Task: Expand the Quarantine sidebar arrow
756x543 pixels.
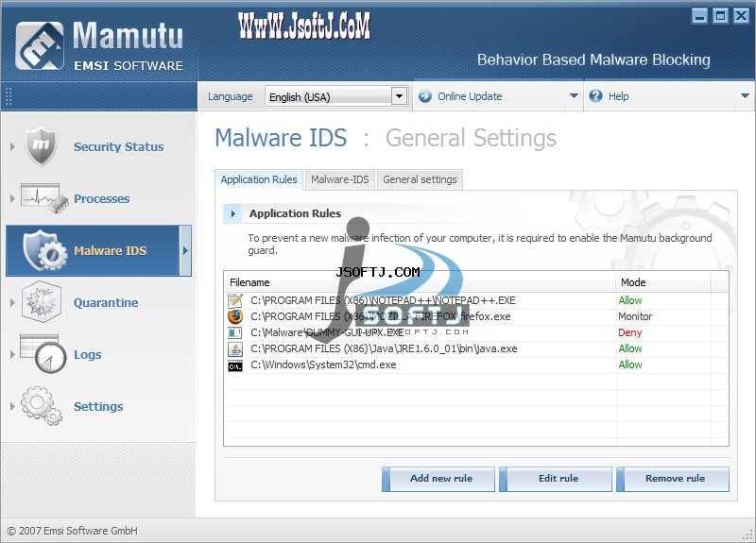Action: click(12, 302)
